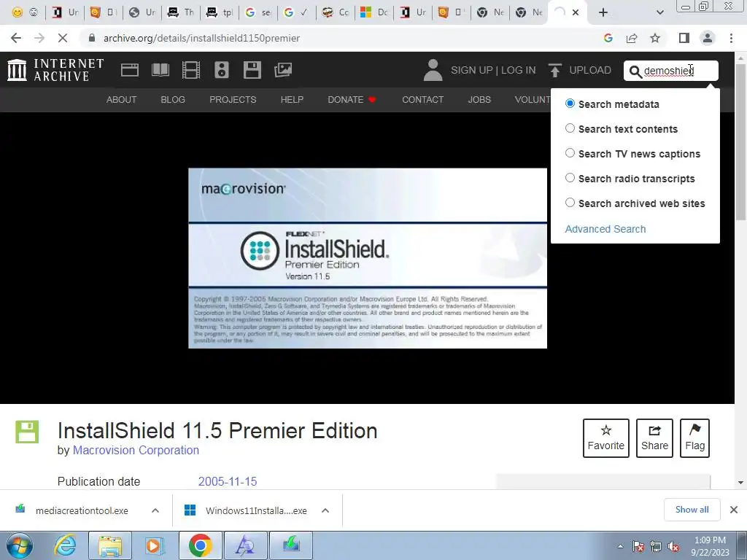
Task: Switch to Chrome in the taskbar
Action: [200, 545]
